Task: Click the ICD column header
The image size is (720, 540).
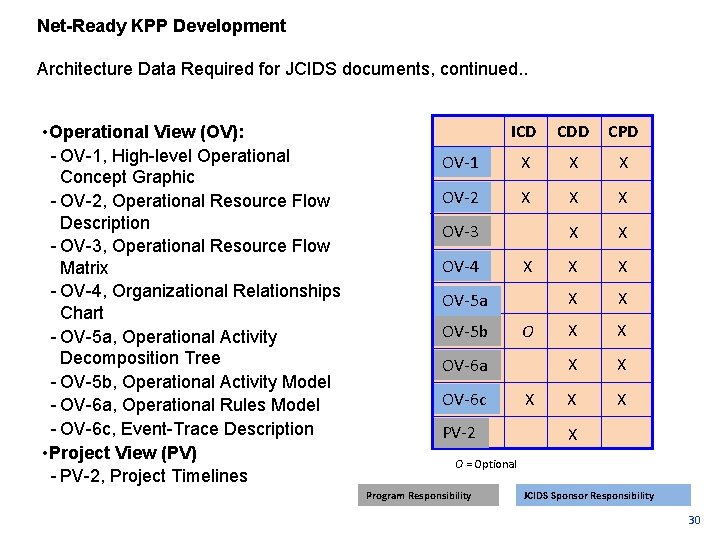Action: (524, 132)
